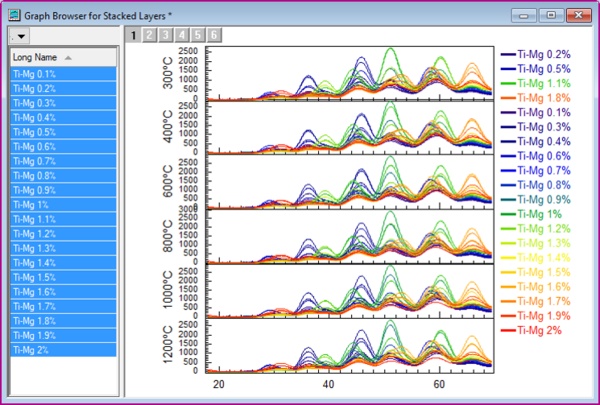600x405 pixels.
Task: Maximize the Graph Browser window
Action: tap(551, 16)
